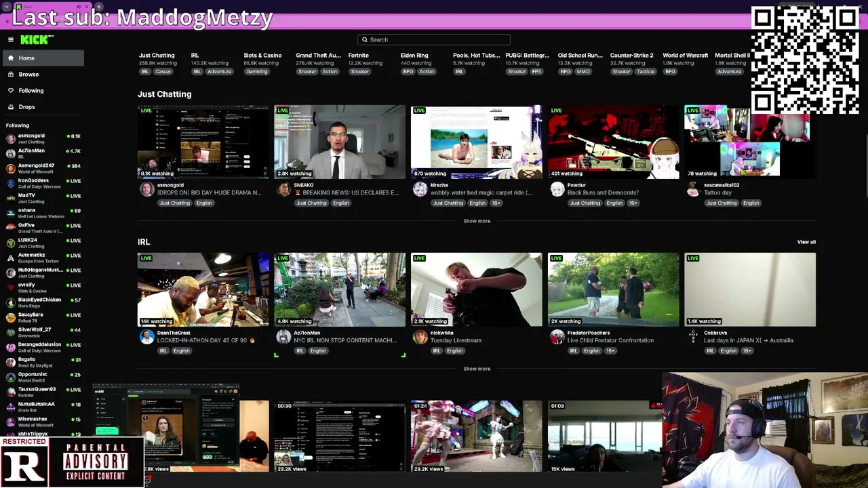The height and width of the screenshot is (488, 868).
Task: Open DeenTheGreat's LOCKED-IN-ATHON stream thumbnail
Action: click(x=203, y=290)
